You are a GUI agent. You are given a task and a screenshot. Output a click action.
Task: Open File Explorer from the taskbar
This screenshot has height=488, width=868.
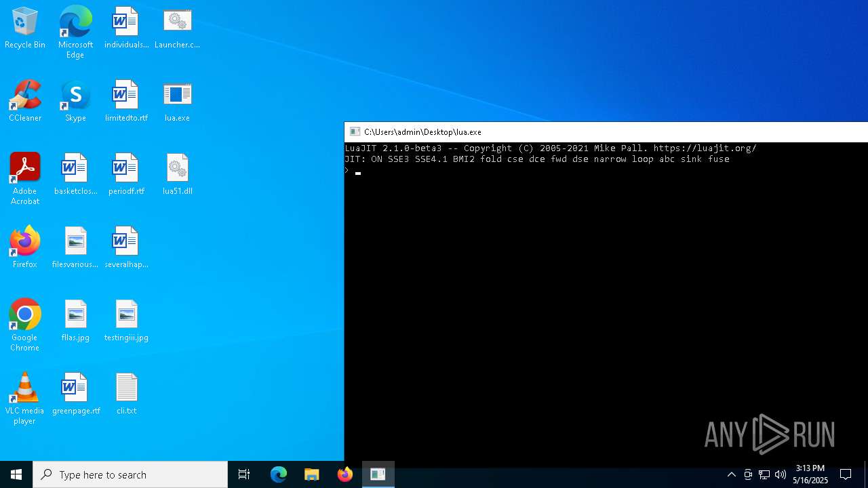(x=312, y=474)
